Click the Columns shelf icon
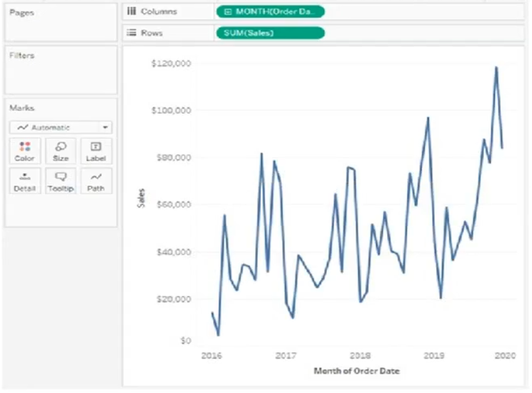 [x=131, y=11]
